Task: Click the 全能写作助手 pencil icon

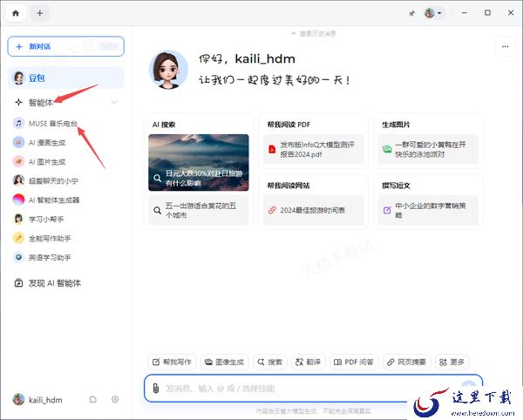Action: (x=18, y=239)
